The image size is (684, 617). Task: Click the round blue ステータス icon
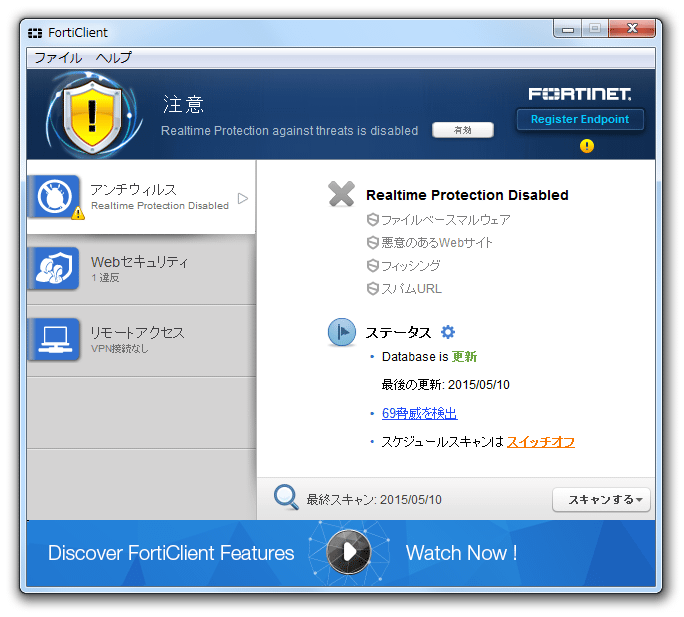pos(342,332)
